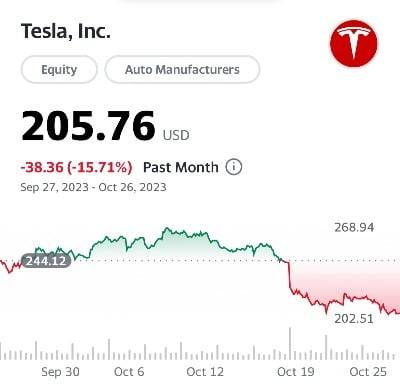Select the Auto Manufacturers tag
This screenshot has height=391, width=400.
(182, 69)
